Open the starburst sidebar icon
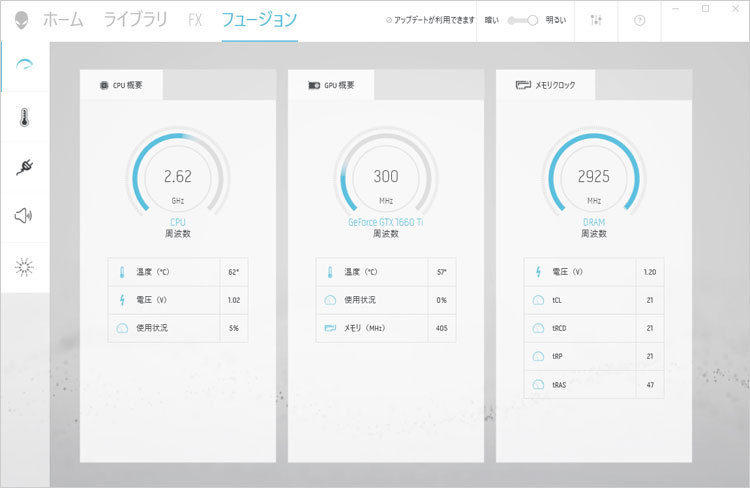The width and height of the screenshot is (750, 488). pos(24,267)
